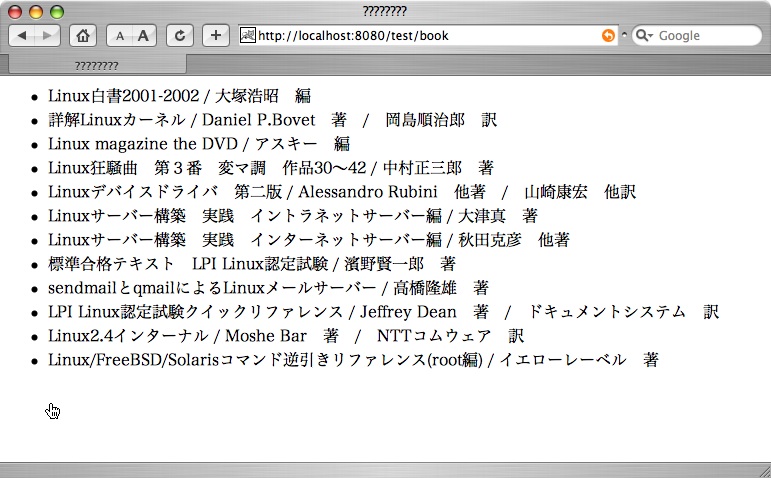Image resolution: width=771 pixels, height=478 pixels.
Task: Open the Google search magnifier dropdown
Action: click(644, 35)
